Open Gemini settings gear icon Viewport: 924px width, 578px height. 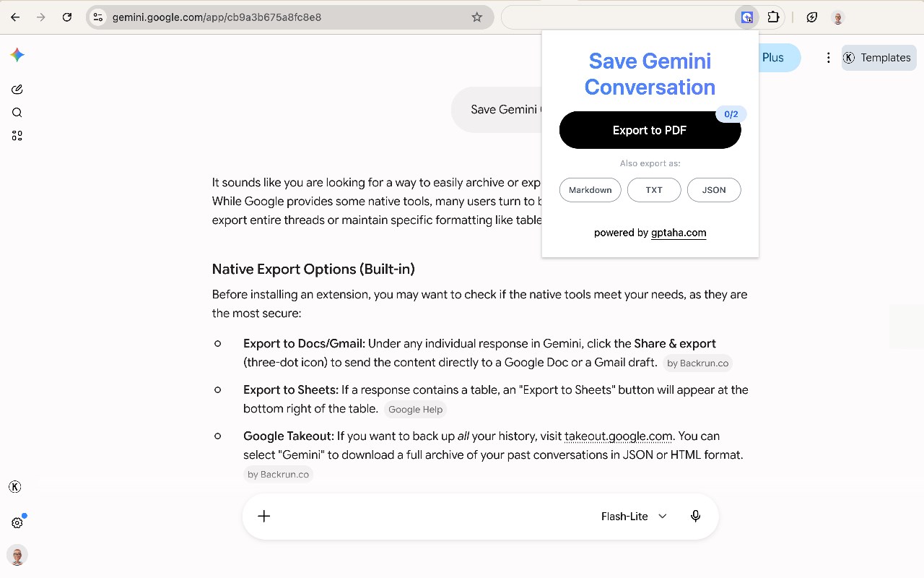pos(17,523)
